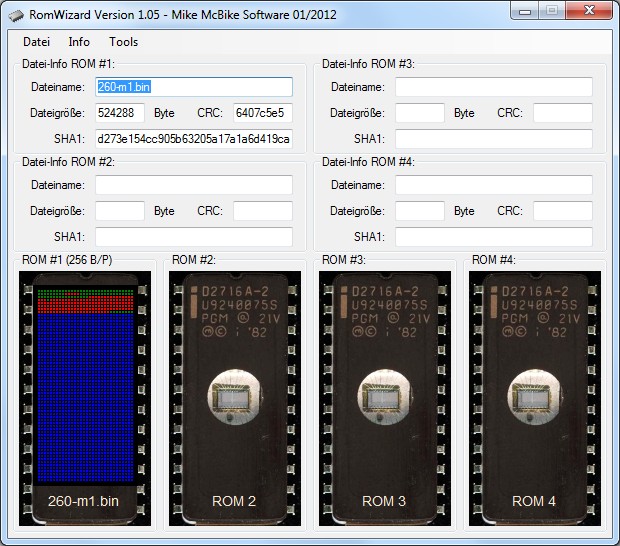Click the ROM 2 chip image
620x546 pixels.
pos(235,395)
